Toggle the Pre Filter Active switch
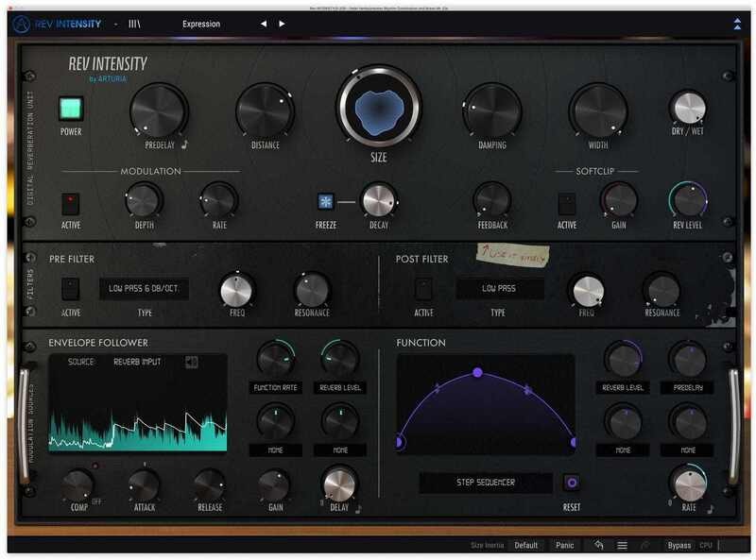756x560 pixels. point(71,289)
